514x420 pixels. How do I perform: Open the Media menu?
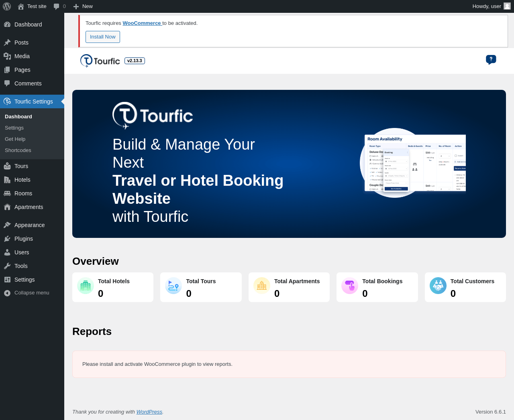coord(22,56)
